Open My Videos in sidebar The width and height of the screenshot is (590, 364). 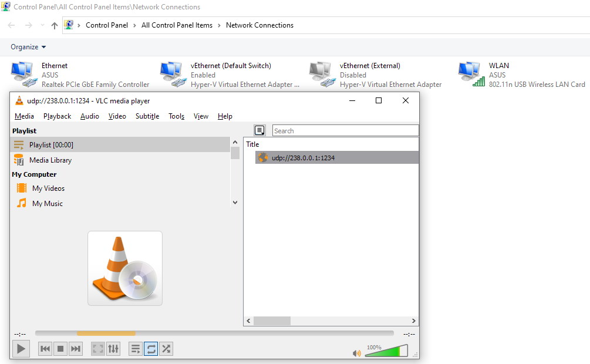click(48, 188)
